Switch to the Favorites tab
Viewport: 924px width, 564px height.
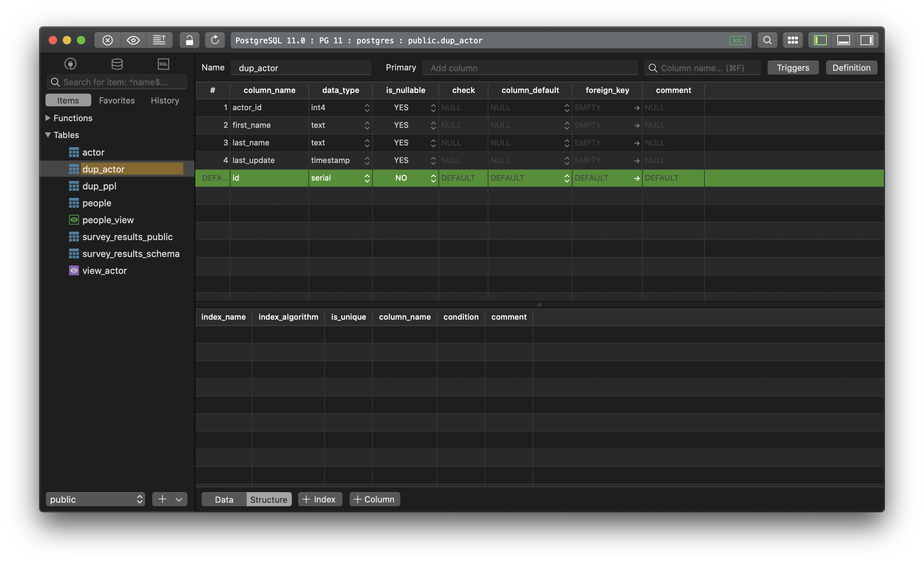click(117, 100)
